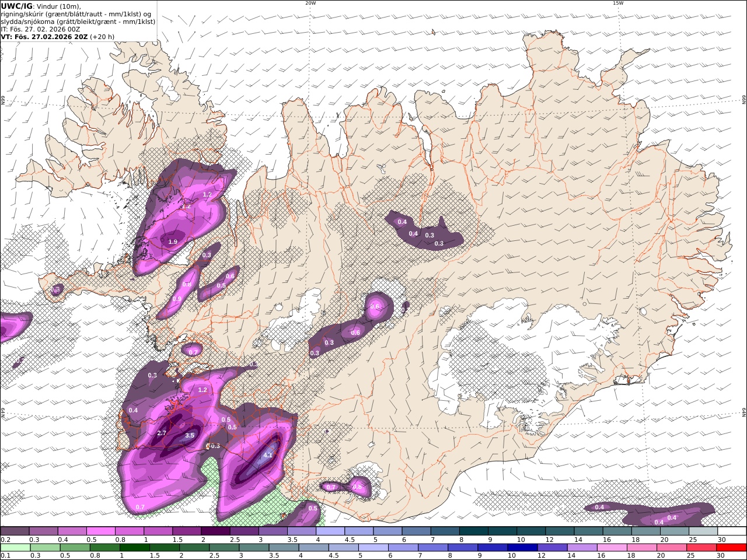This screenshot has width=747, height=560.
Task: Click the 1.9 precipitation value on the map
Action: [173, 242]
